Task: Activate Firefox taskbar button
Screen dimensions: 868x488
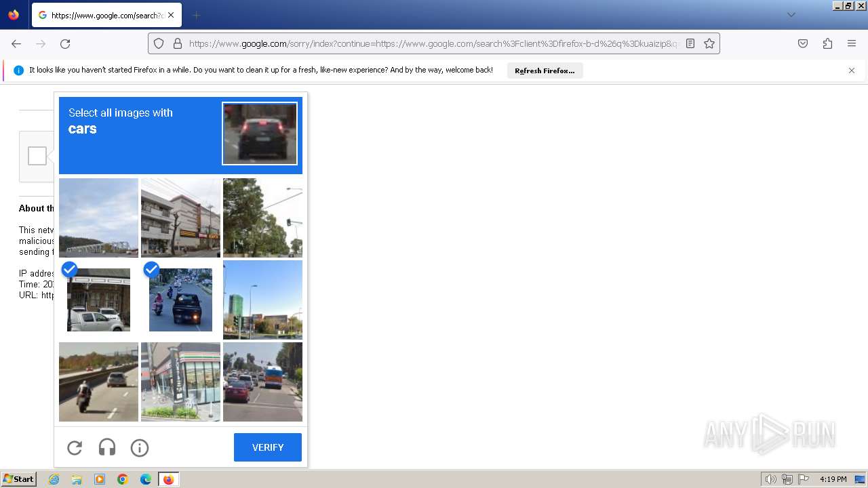Action: coord(168,479)
